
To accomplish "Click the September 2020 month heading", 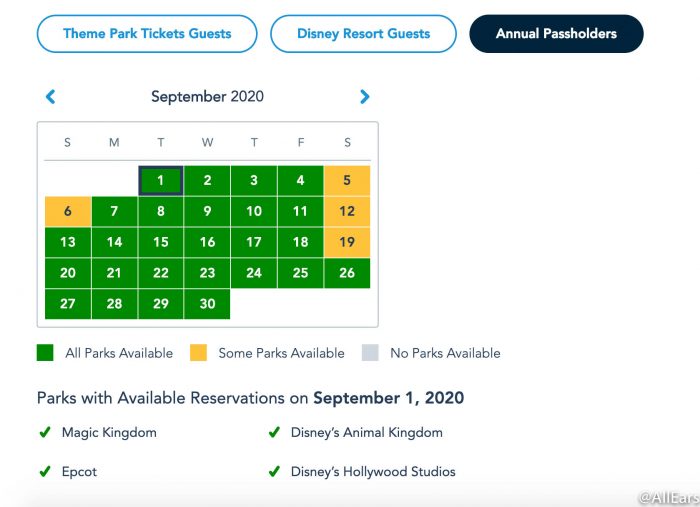I will (208, 96).
